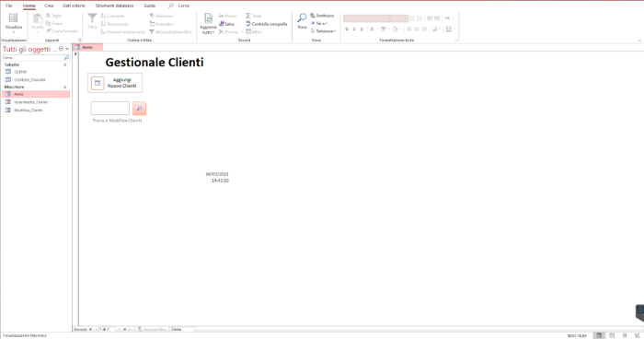Open the Visualizza view button

14,22
